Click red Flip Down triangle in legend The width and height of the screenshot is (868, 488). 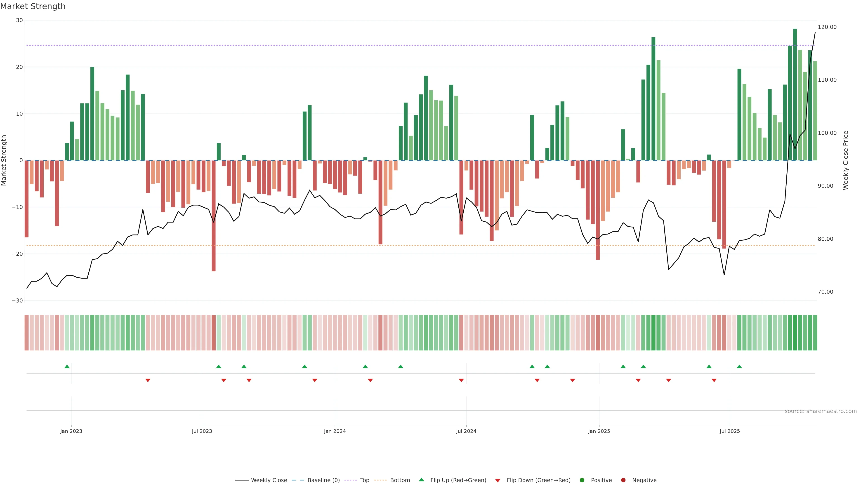498,480
